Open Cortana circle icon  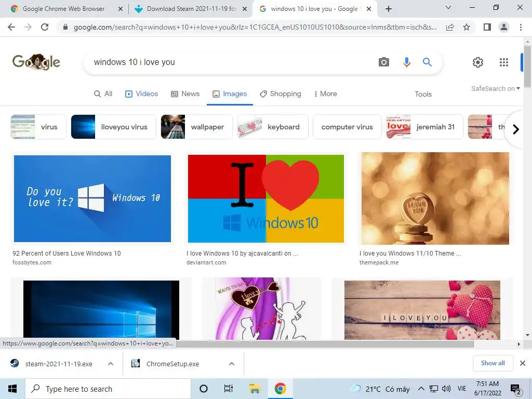click(x=204, y=389)
